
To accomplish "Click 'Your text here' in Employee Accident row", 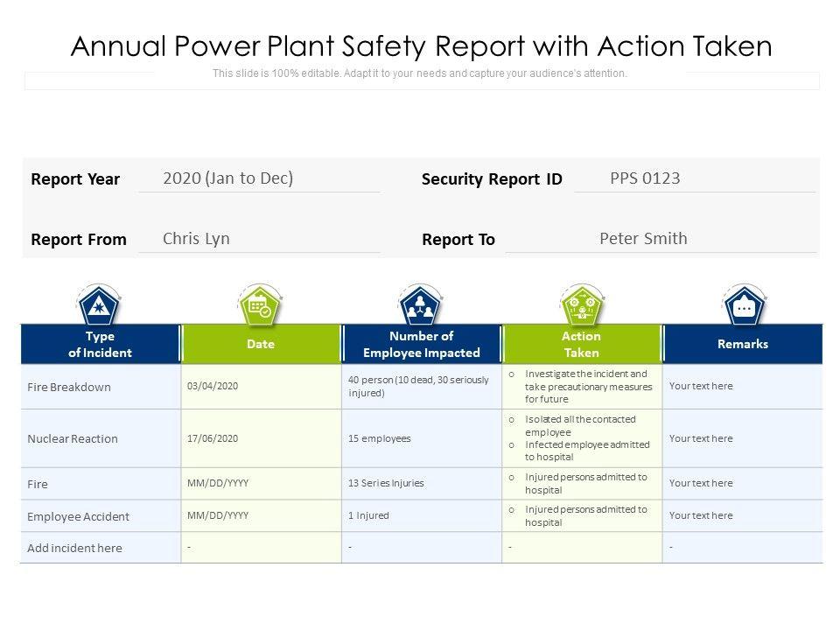I will coord(701,515).
